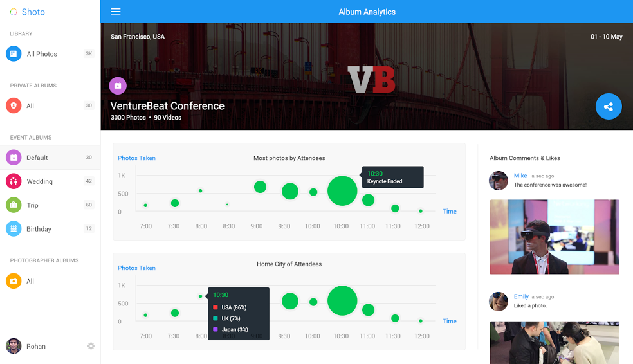Screen dimensions: 633x364
Task: Select the Wedding album icon
Action: click(x=14, y=181)
